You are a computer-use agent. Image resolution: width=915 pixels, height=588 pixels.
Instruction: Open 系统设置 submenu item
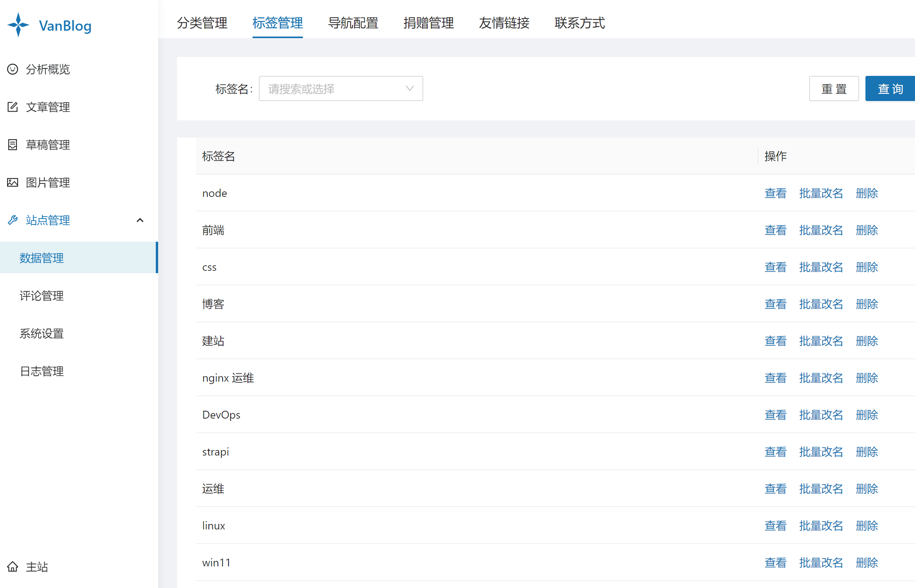pos(42,333)
